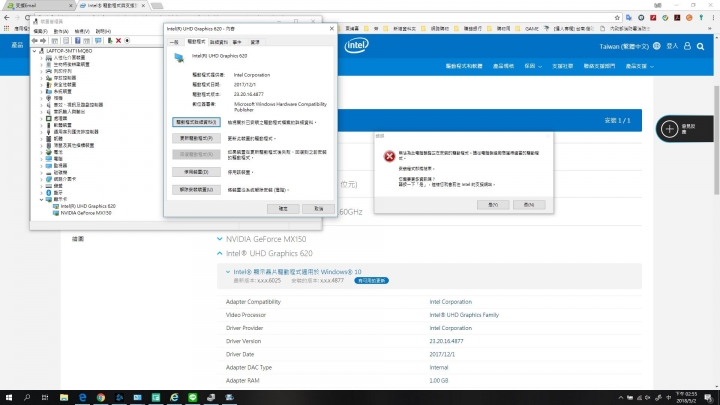Click the red error icon in the error dialog

coord(389,156)
